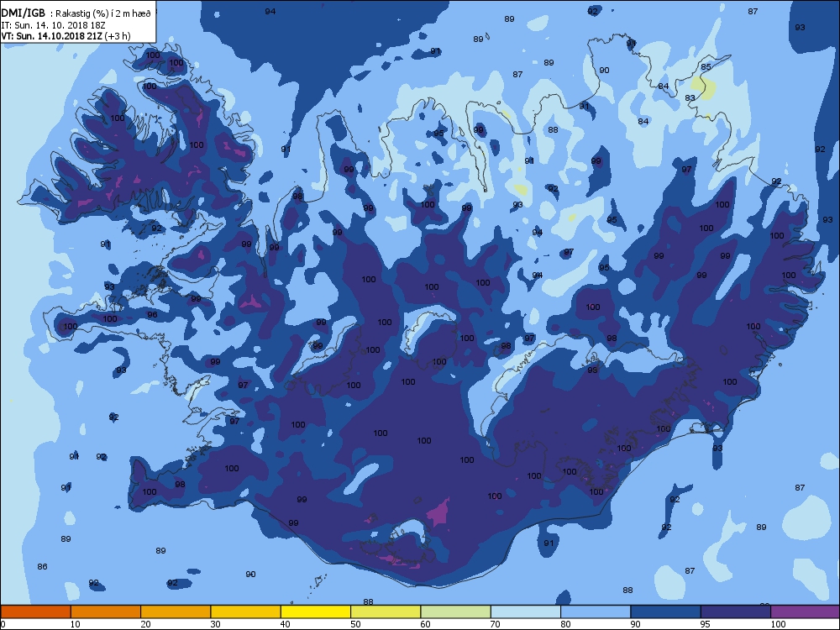Viewport: 840px width, 630px height.
Task: Click the legend tick label '0'
Action: tap(3, 624)
